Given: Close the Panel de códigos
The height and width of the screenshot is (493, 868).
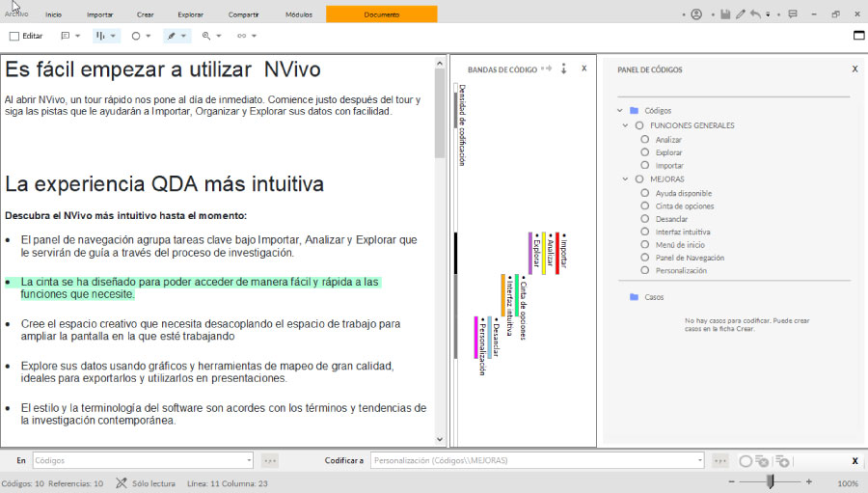Looking at the screenshot, I should (x=854, y=69).
